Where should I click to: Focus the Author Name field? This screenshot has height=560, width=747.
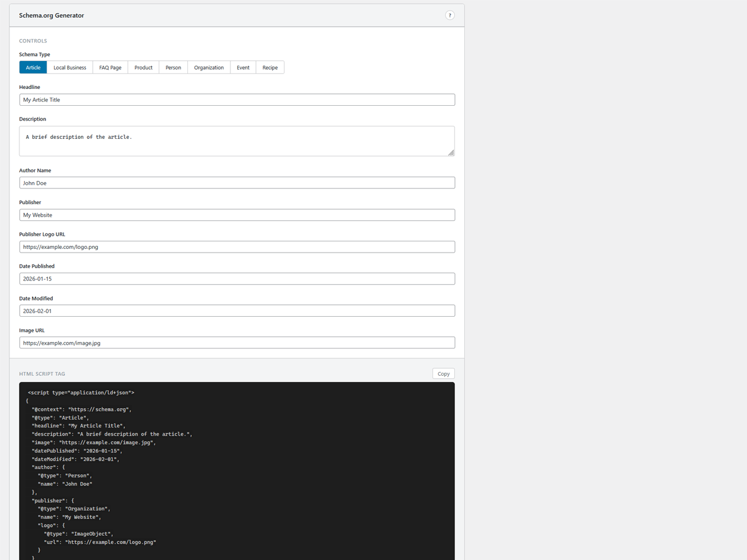[x=237, y=182]
